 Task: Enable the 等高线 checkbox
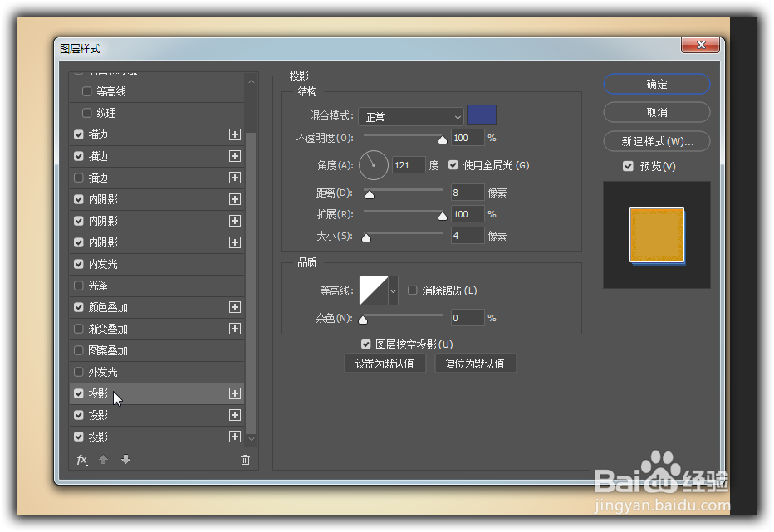(87, 91)
